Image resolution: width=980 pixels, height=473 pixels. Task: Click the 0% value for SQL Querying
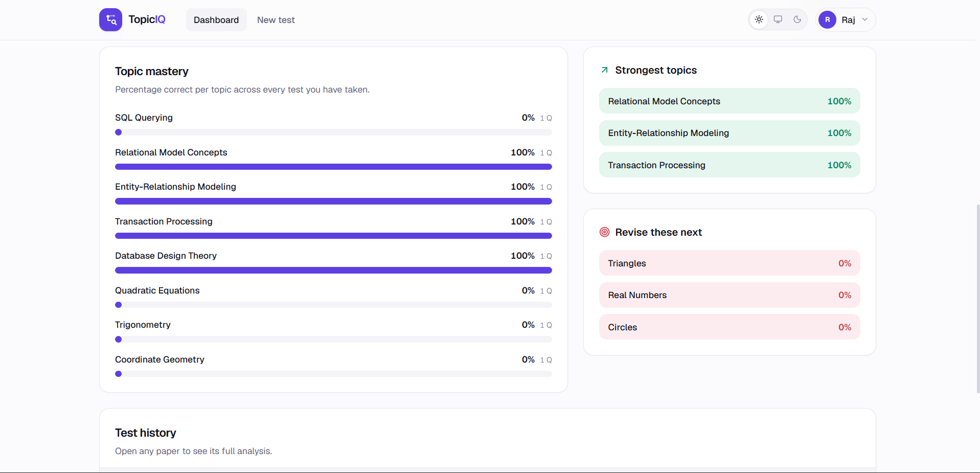point(528,118)
